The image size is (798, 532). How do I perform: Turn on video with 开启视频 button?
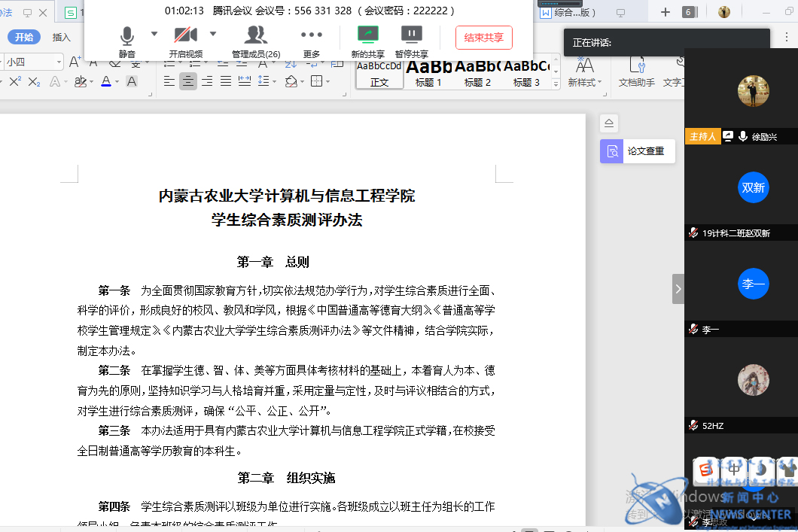185,39
